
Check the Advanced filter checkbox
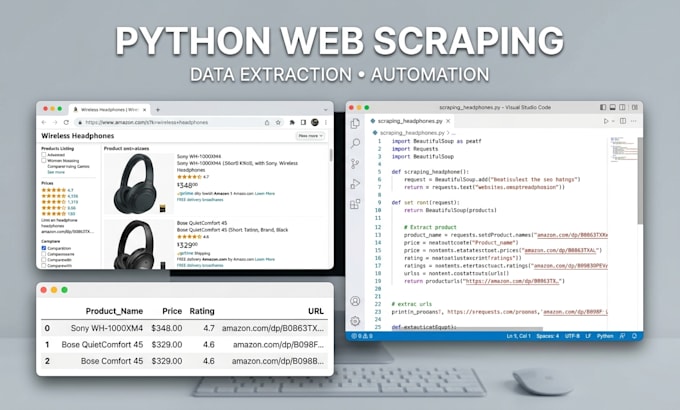pos(44,154)
